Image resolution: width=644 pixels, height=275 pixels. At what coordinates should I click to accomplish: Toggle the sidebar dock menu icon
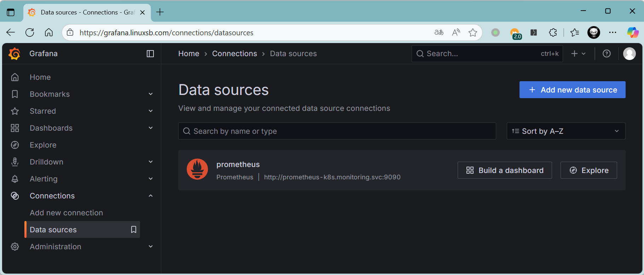[150, 54]
